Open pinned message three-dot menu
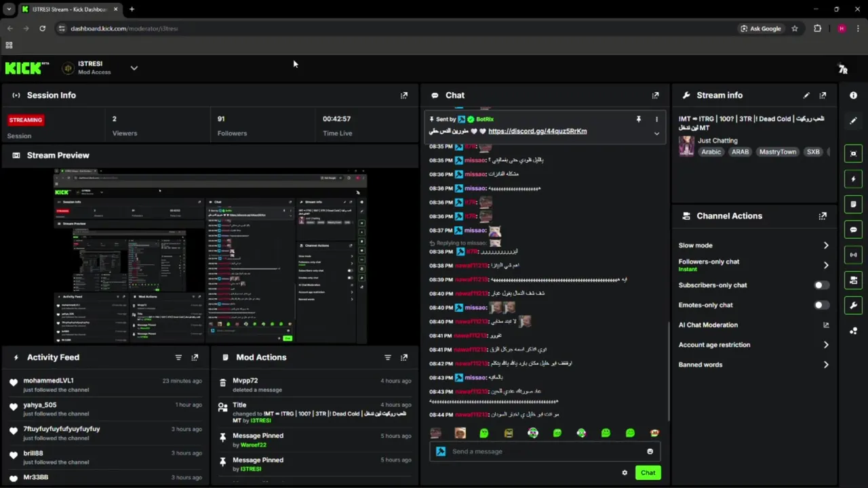Screen dimensions: 868x488 pyautogui.click(x=656, y=119)
